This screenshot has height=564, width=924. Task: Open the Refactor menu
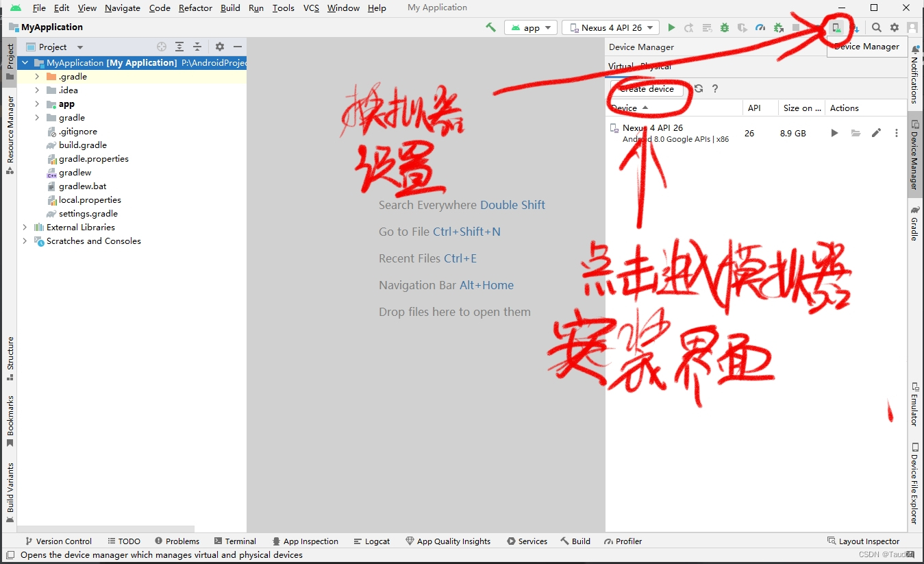click(x=195, y=8)
